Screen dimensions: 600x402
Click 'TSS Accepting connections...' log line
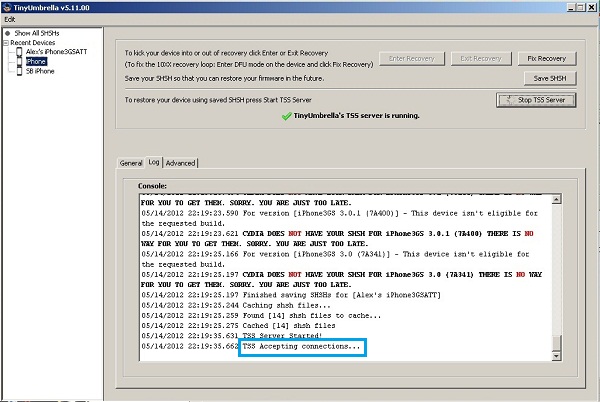click(302, 347)
